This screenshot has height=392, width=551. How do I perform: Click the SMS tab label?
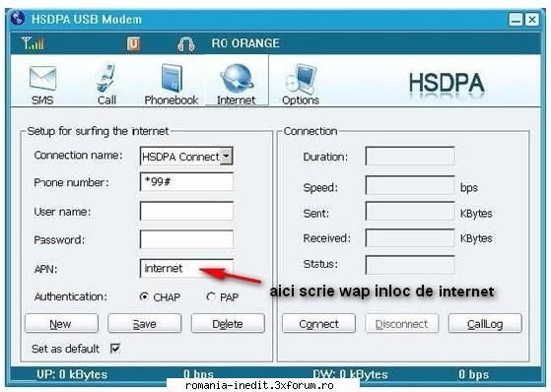42,100
